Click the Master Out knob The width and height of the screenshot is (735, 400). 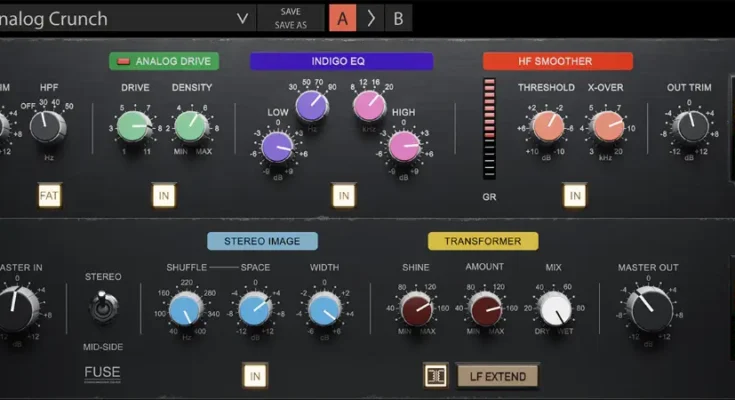point(652,309)
